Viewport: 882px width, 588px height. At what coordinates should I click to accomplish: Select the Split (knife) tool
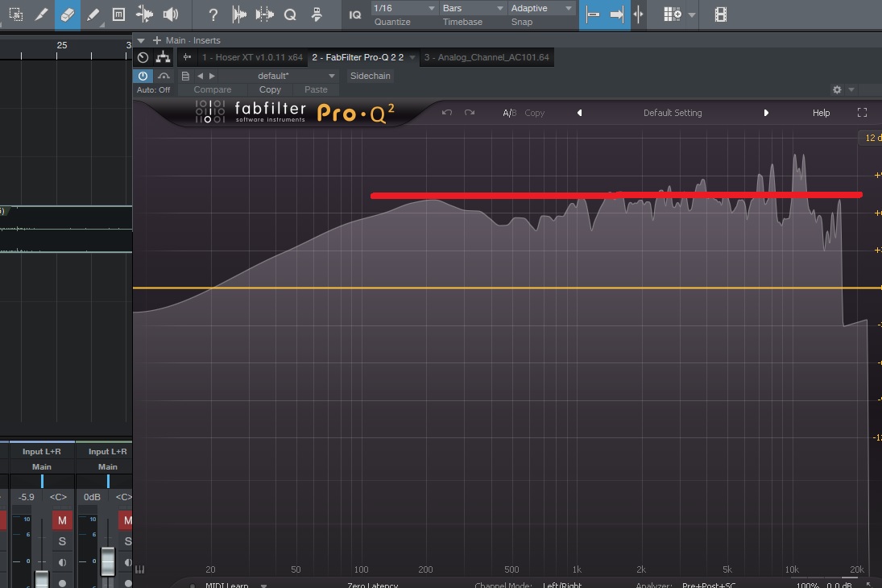tap(41, 14)
